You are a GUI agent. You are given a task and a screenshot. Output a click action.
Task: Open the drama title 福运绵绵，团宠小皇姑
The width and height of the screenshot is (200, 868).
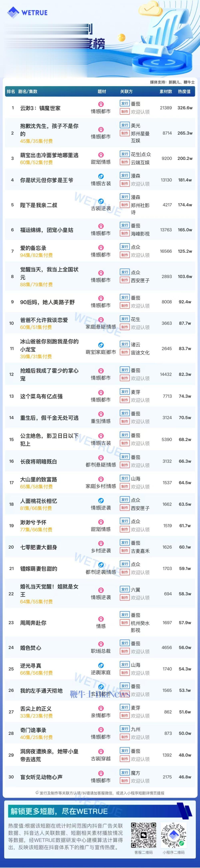[x=47, y=230]
